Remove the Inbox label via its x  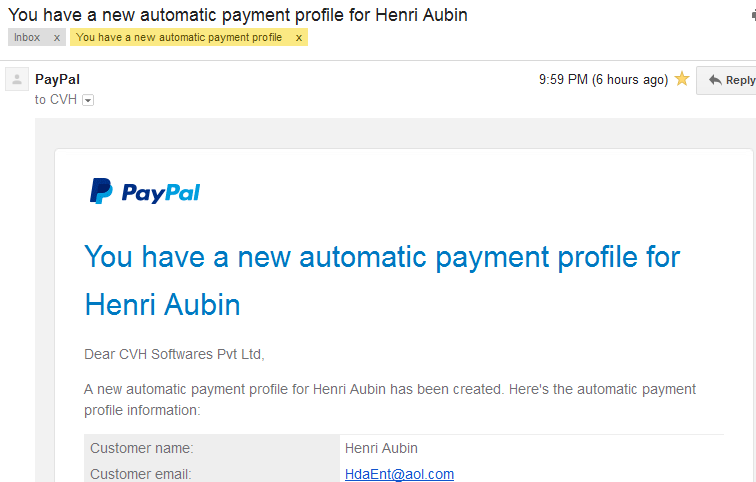[x=57, y=38]
